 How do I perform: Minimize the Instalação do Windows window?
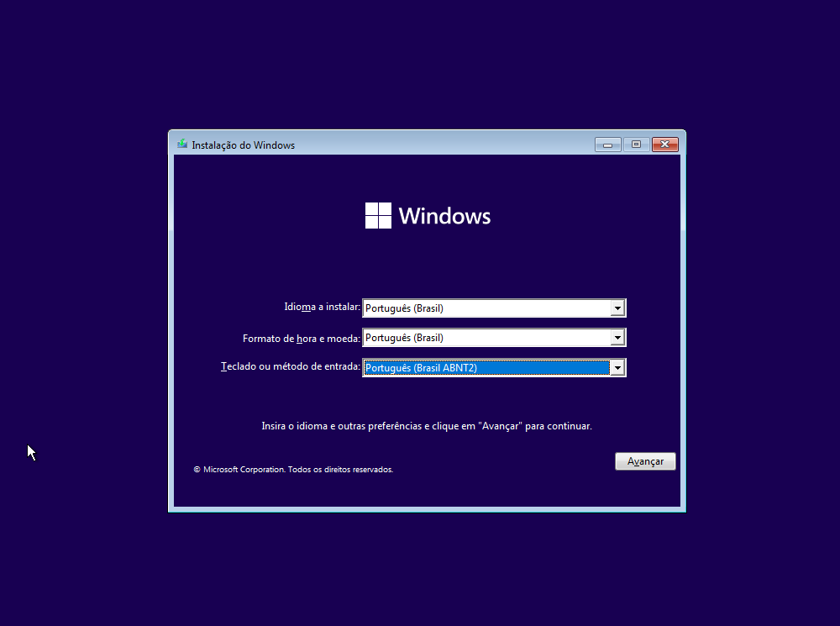(607, 145)
